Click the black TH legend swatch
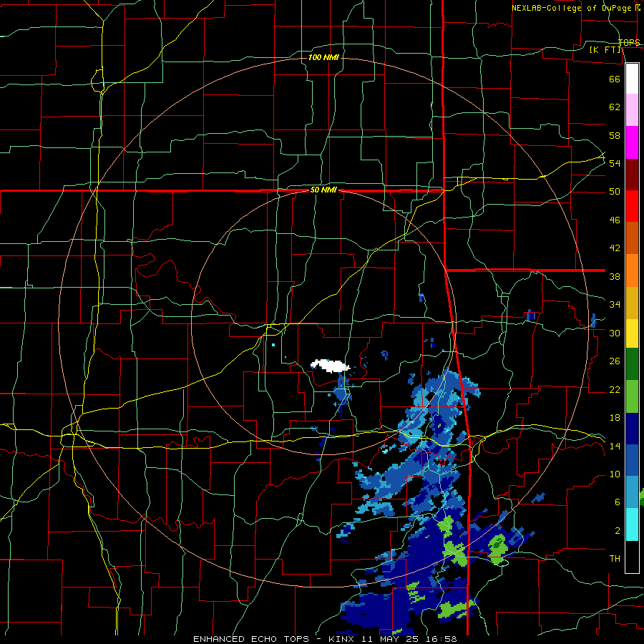 click(632, 557)
